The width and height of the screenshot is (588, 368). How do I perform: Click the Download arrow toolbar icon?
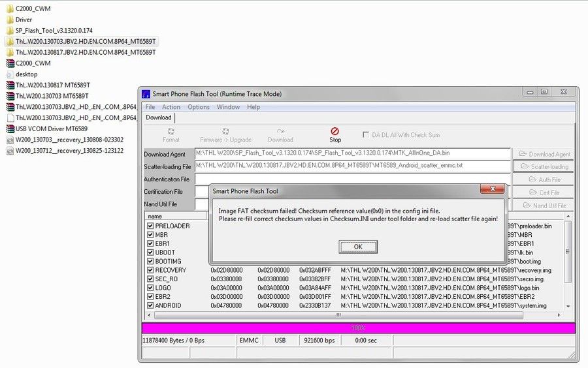pos(280,131)
